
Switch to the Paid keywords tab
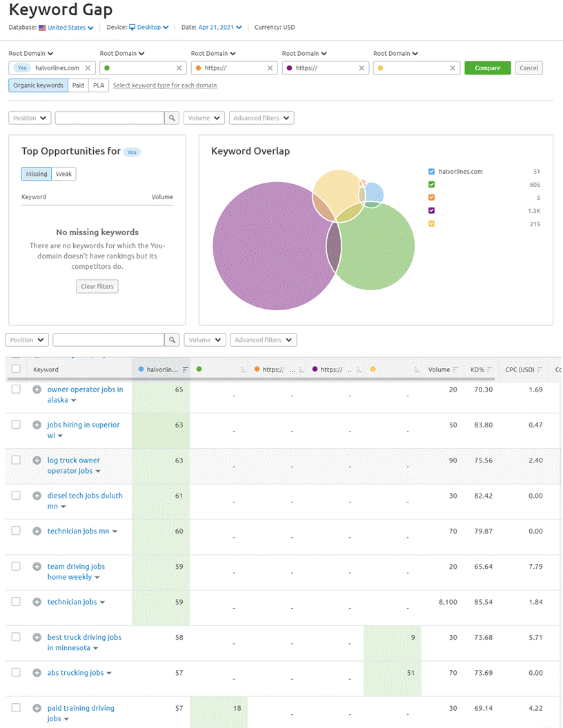click(79, 85)
